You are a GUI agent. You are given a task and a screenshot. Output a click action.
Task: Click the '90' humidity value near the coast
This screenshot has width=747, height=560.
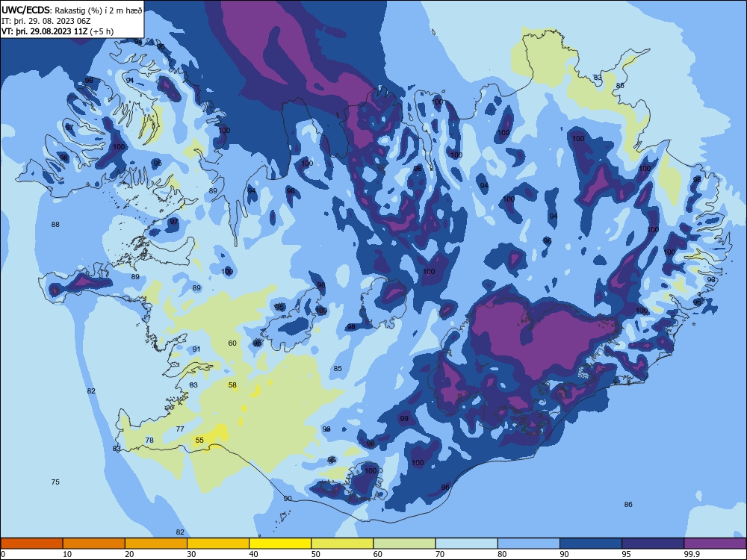click(x=288, y=498)
